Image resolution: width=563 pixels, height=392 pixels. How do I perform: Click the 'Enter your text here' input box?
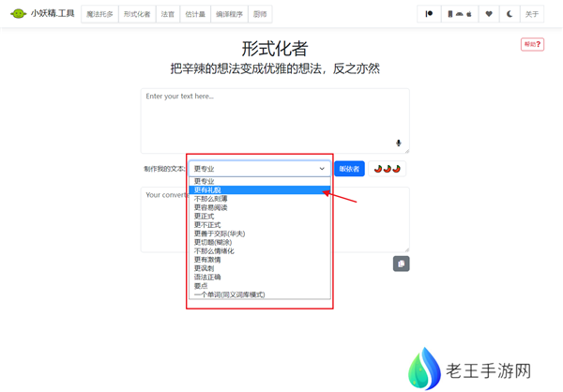[274, 120]
